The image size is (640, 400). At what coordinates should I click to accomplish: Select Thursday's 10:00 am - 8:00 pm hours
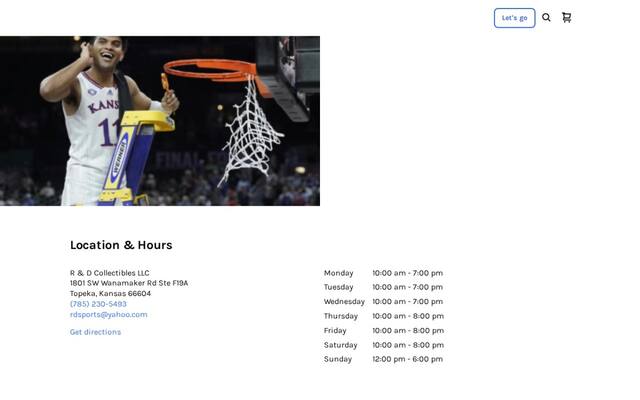(x=408, y=316)
